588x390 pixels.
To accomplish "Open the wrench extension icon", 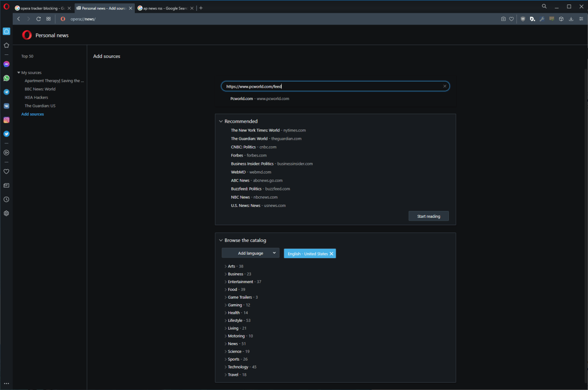I will tap(542, 19).
